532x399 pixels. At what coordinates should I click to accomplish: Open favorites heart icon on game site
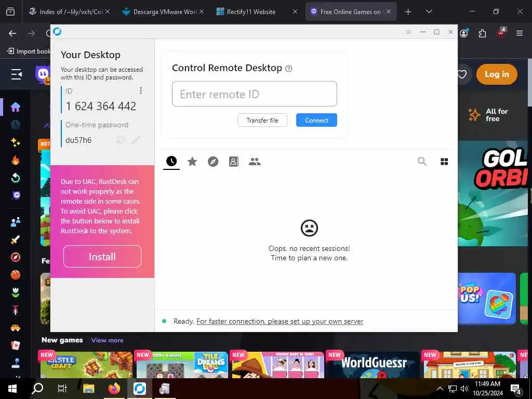pyautogui.click(x=462, y=74)
